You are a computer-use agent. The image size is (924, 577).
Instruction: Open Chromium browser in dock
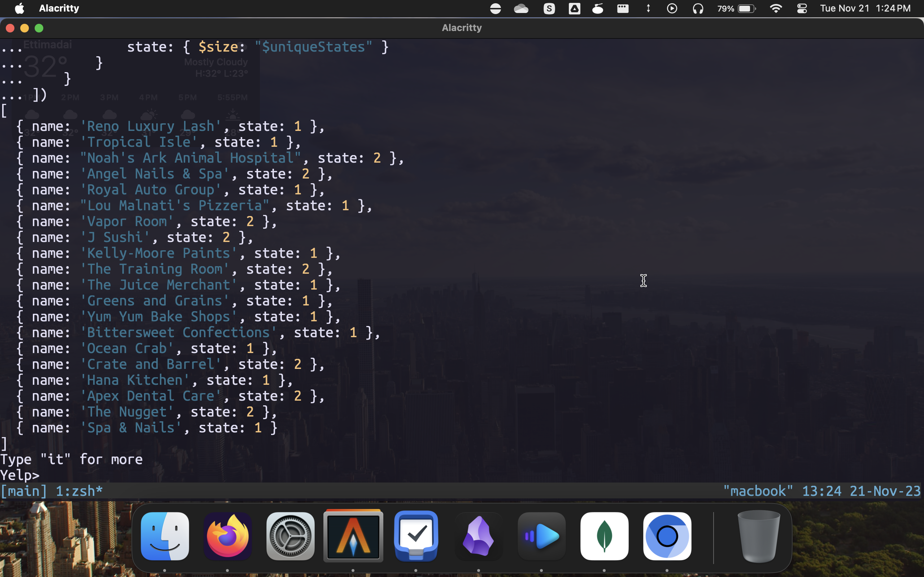[x=667, y=536]
